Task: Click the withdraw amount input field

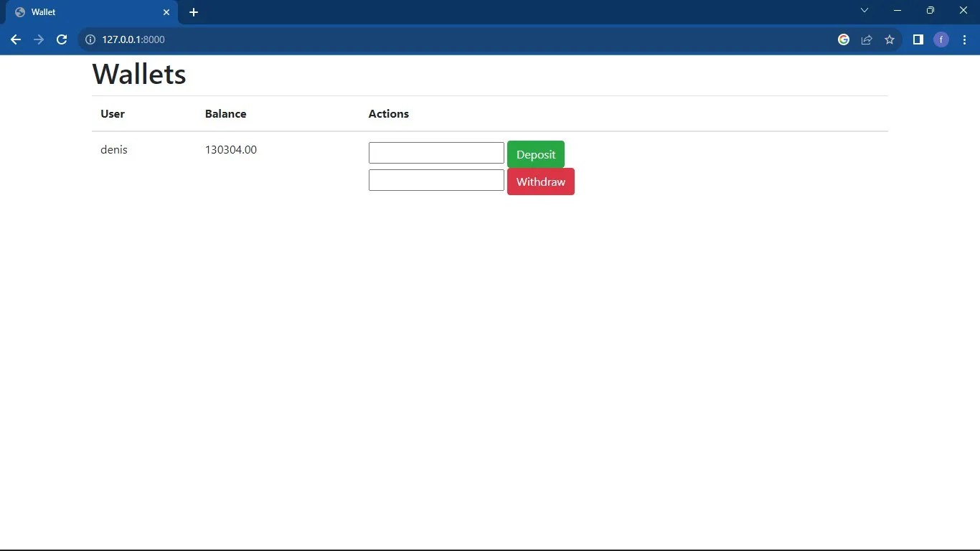Action: point(435,179)
